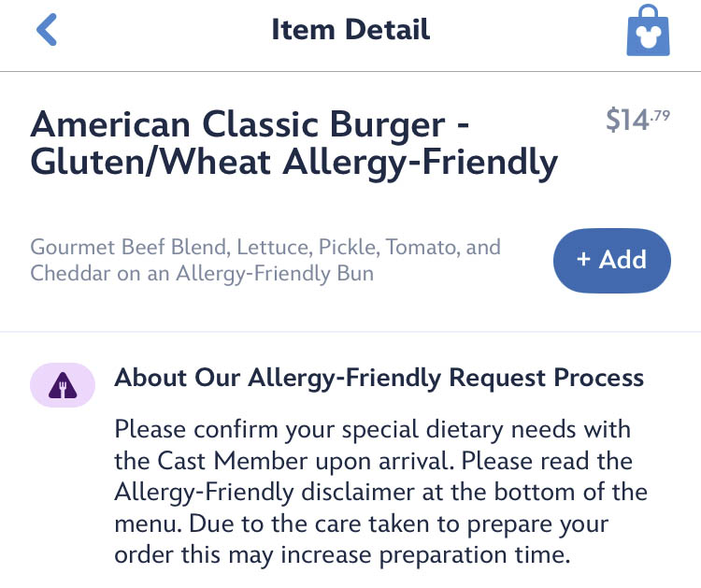Go back using the left chevron arrow
Screen dimensions: 701x588
pyautogui.click(x=47, y=30)
